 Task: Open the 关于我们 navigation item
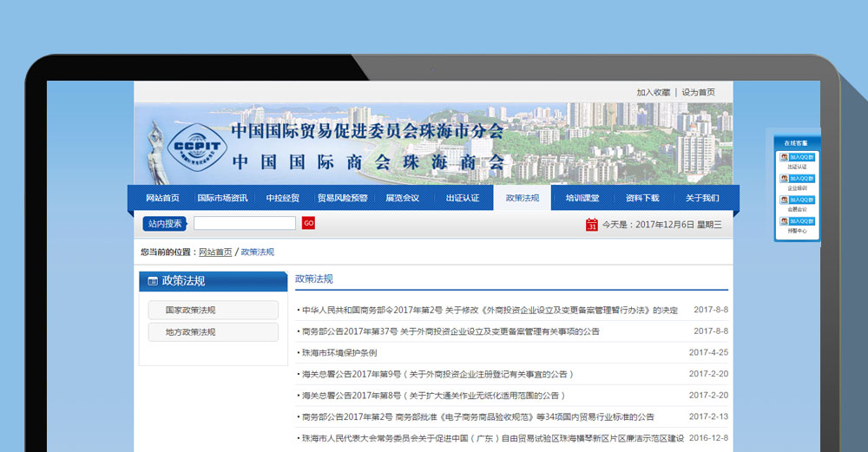tap(702, 198)
